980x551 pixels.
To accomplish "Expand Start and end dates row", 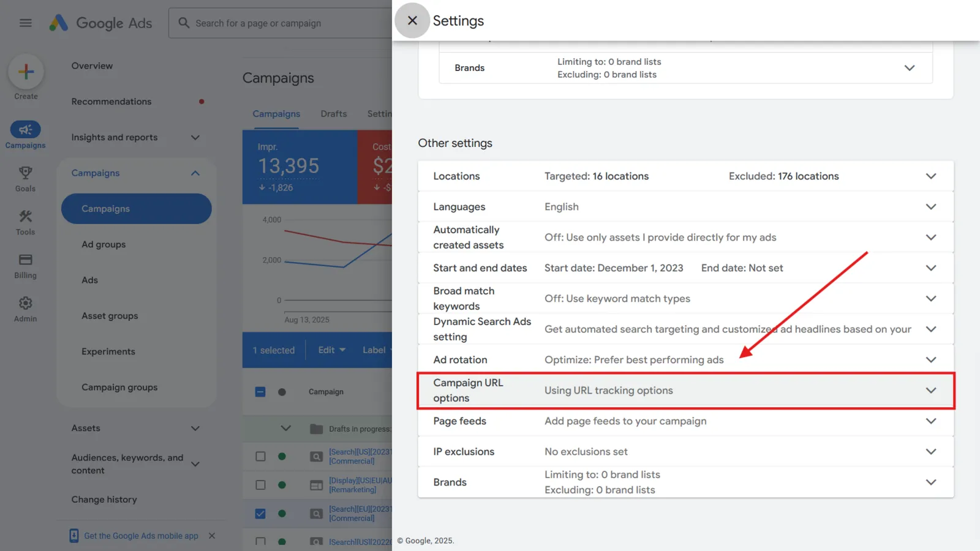I will coord(685,268).
